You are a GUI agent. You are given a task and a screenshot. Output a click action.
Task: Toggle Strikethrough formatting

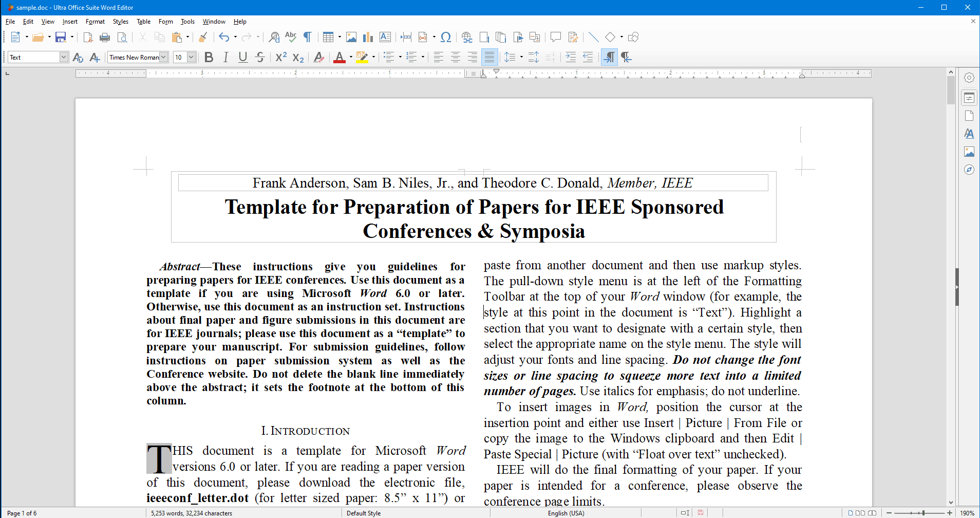[260, 57]
